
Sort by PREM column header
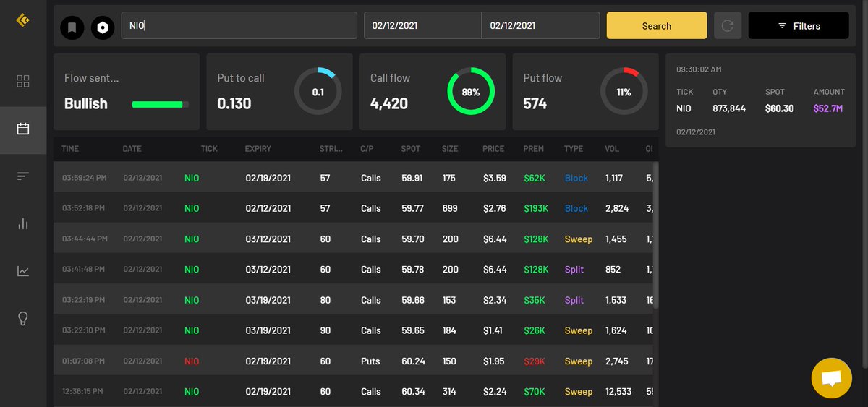[533, 149]
